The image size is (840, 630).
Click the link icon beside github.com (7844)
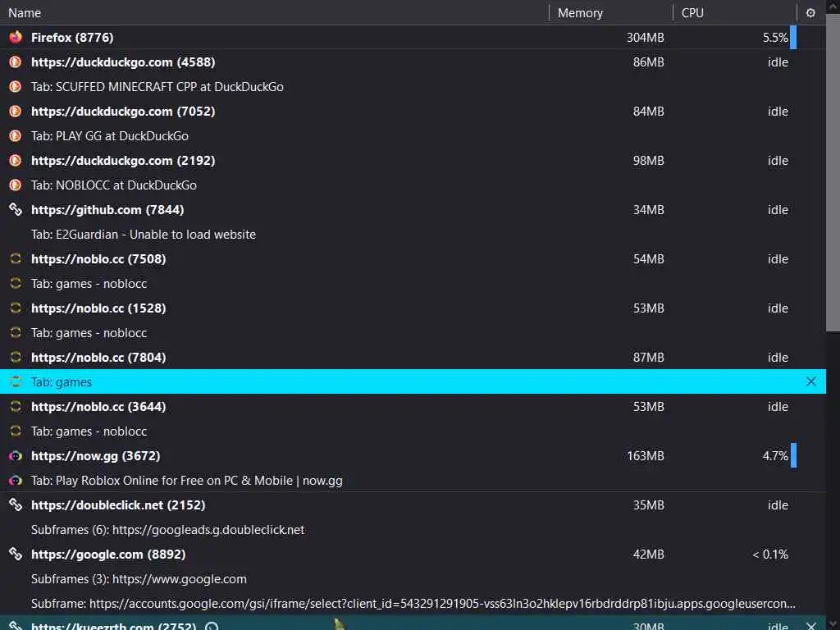pos(16,209)
